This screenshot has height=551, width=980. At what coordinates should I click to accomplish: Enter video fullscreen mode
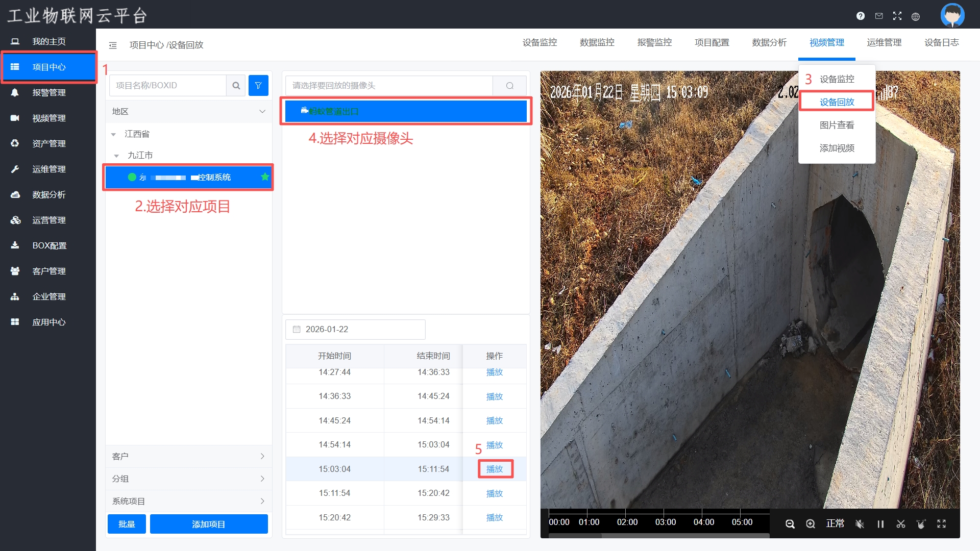point(941,524)
